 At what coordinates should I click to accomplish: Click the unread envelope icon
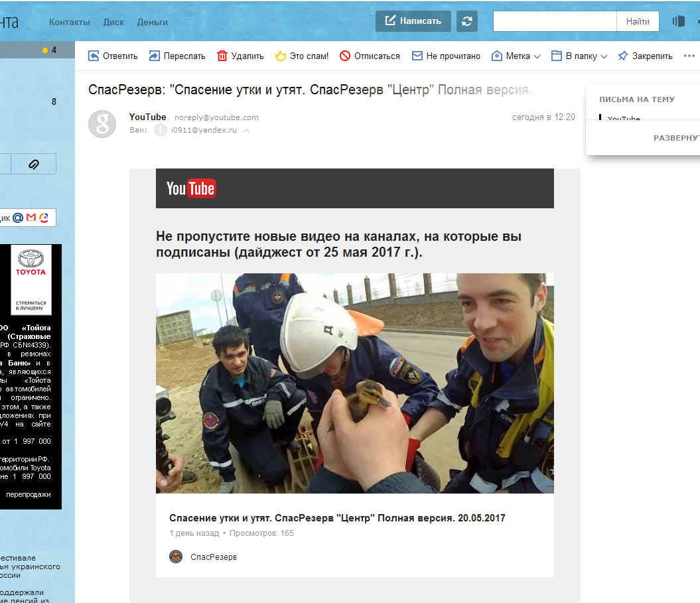click(x=417, y=56)
